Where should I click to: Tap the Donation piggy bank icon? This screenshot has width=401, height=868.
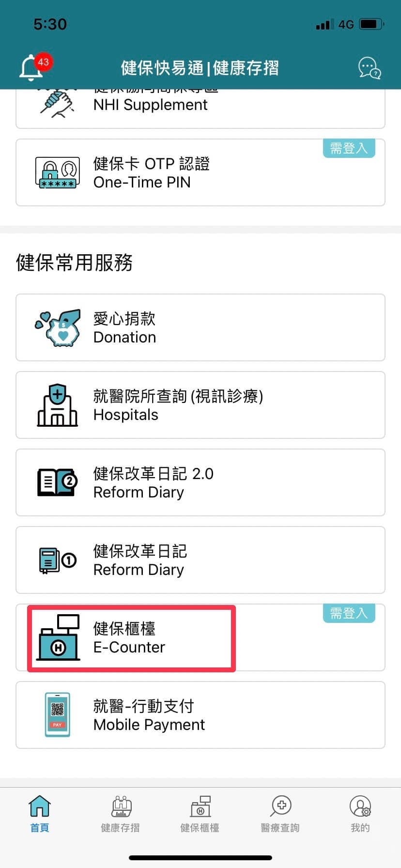(x=58, y=328)
